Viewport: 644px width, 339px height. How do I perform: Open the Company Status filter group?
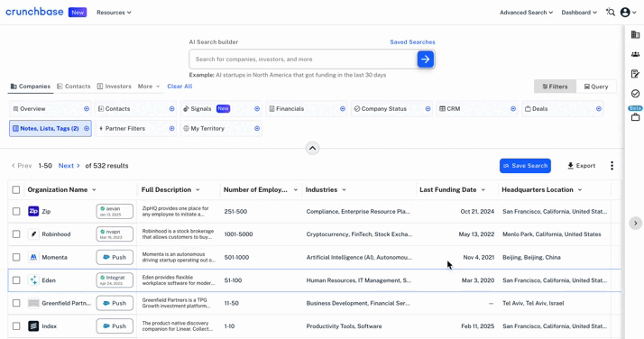click(391, 109)
